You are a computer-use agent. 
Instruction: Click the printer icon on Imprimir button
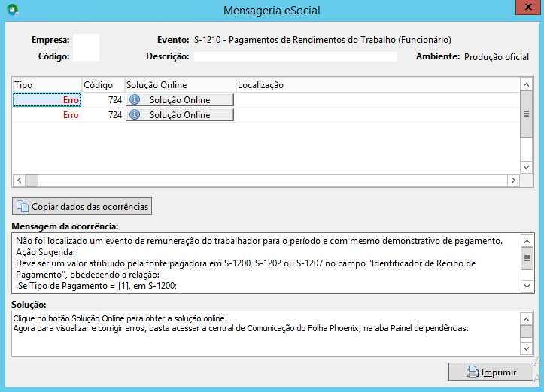tap(473, 372)
